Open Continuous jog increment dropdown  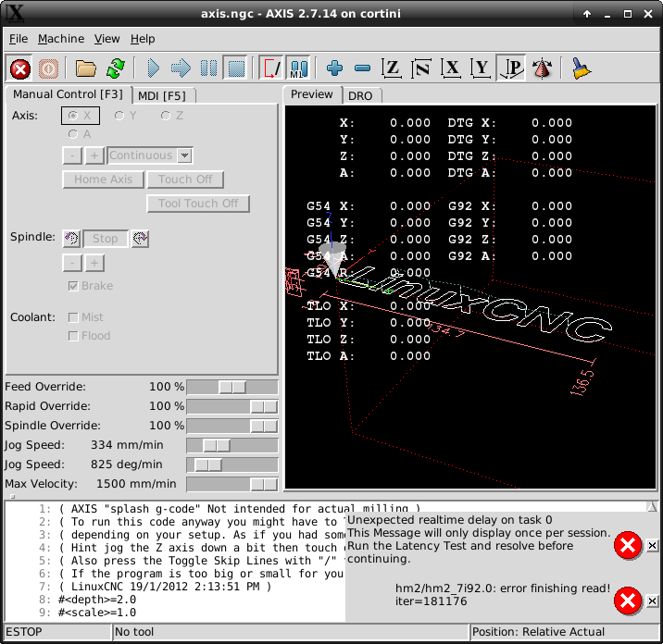tap(184, 155)
